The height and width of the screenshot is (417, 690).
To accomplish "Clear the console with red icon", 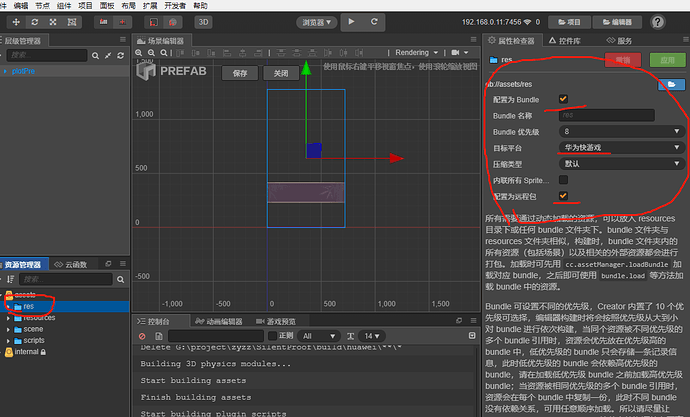I will tap(142, 336).
